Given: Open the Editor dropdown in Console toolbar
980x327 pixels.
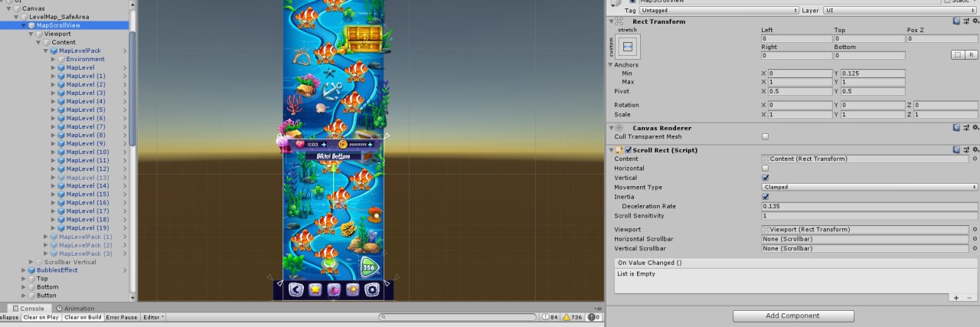Looking at the screenshot, I should pos(153,317).
